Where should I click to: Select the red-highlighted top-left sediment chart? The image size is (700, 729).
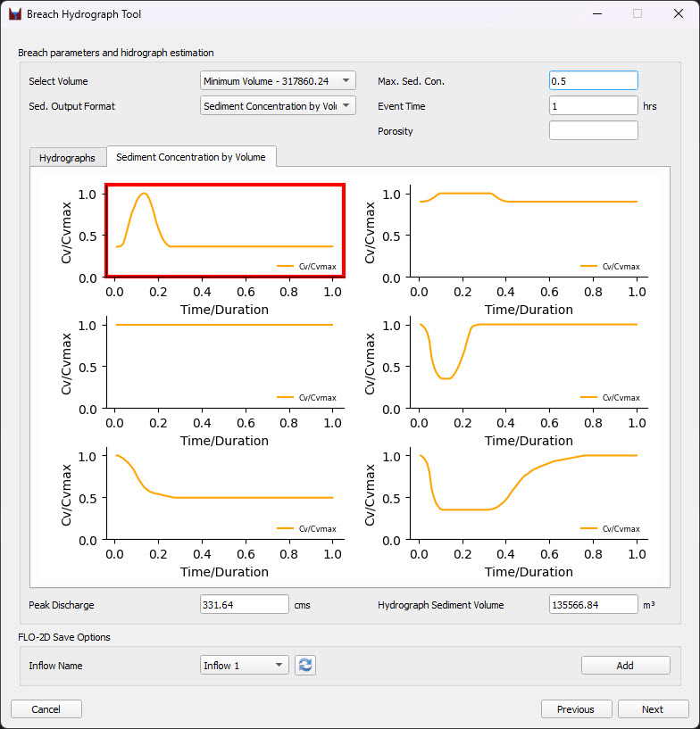point(224,230)
